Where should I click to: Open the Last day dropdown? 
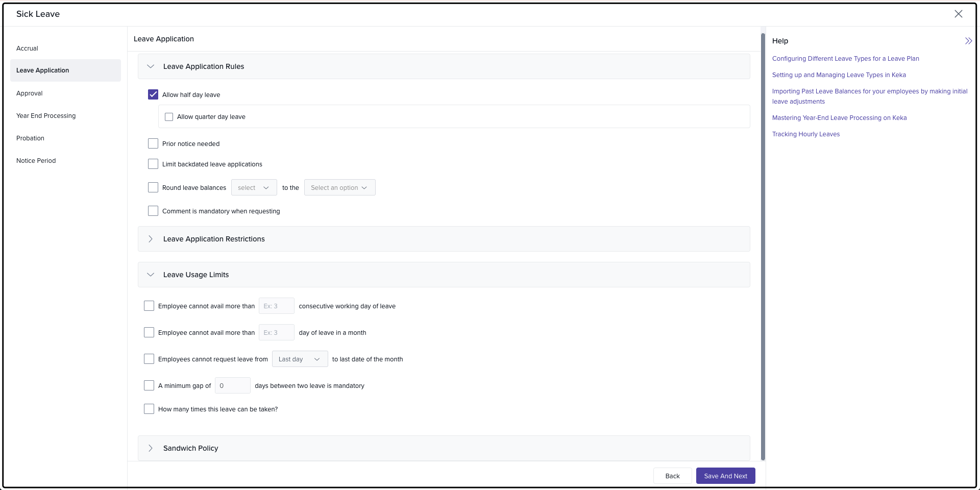point(300,359)
